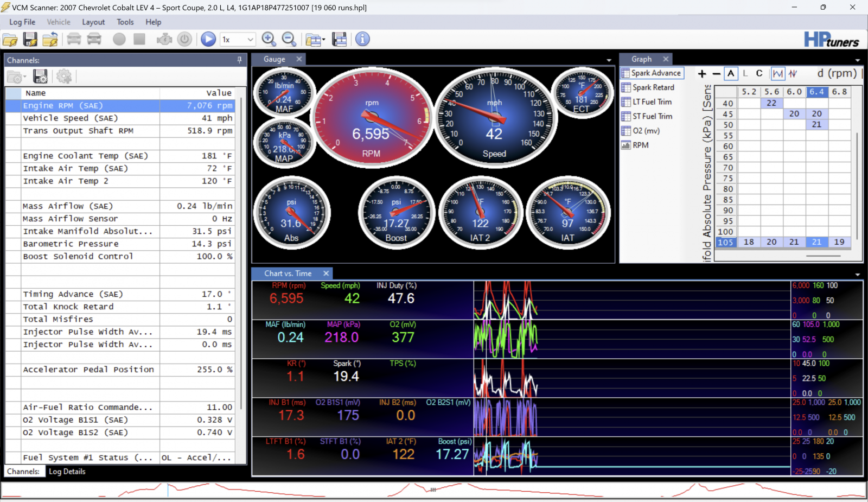Select the Vehicle Speed (SAE) channel row
Screen dimensions: 868x502
coord(120,118)
